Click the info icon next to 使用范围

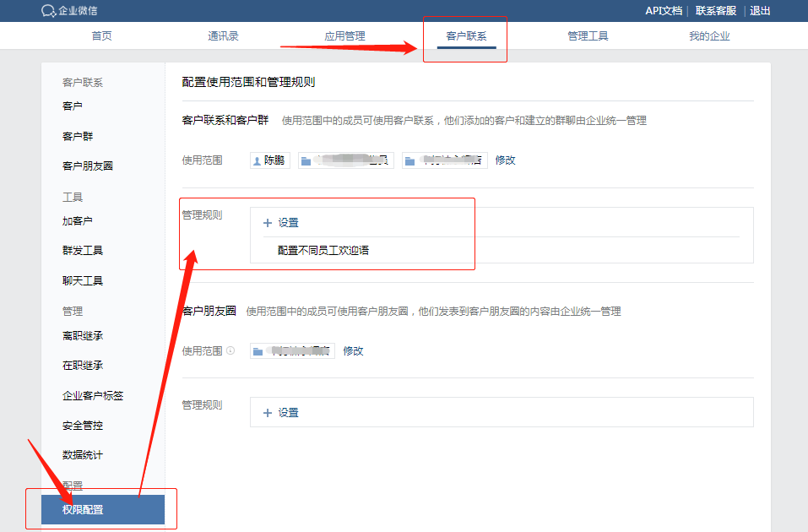pyautogui.click(x=230, y=350)
